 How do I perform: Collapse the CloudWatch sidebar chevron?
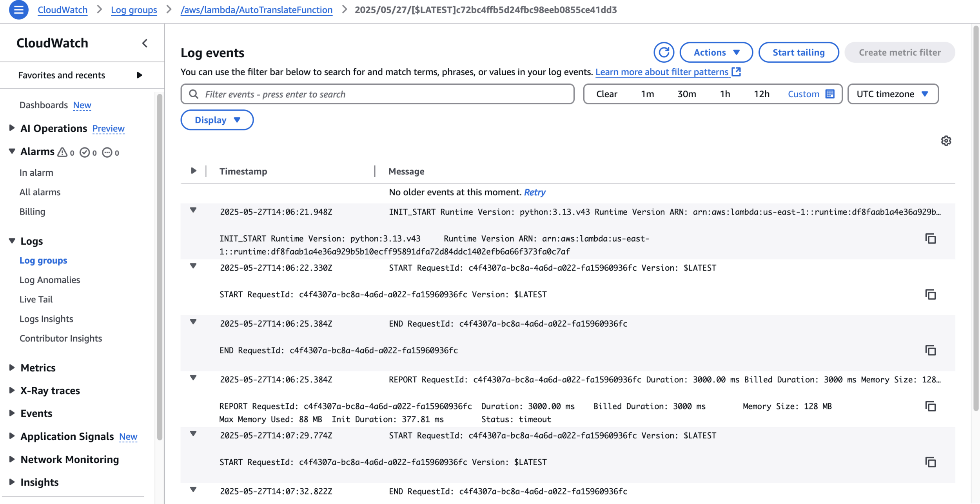coord(145,43)
